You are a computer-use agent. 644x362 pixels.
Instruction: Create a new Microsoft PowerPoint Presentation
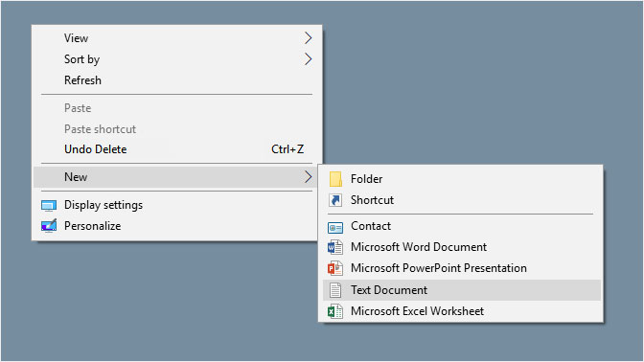coord(462,268)
